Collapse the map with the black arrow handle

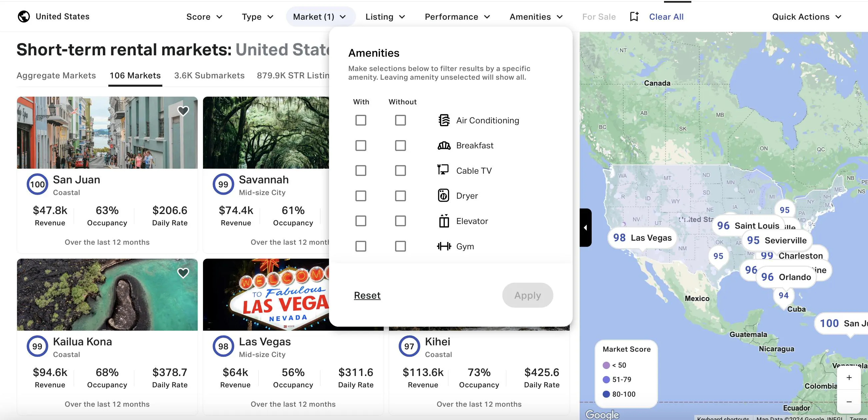tap(586, 228)
